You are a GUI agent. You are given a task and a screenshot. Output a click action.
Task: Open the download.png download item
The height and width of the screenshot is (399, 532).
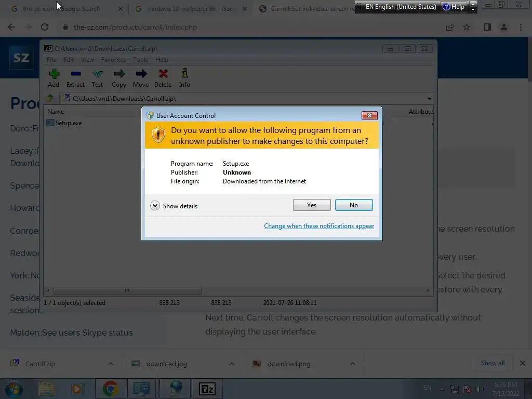click(x=288, y=364)
